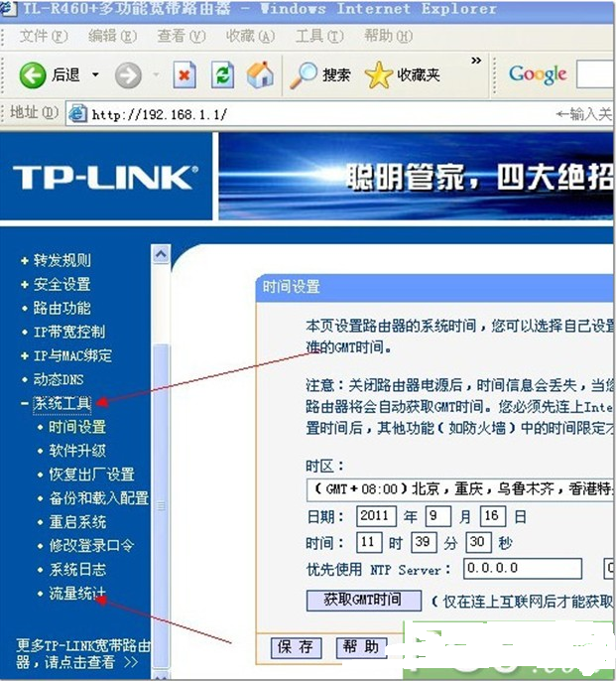Select 软件升级 in the sidebar
Viewport: 616px width, 681px height.
(x=77, y=451)
